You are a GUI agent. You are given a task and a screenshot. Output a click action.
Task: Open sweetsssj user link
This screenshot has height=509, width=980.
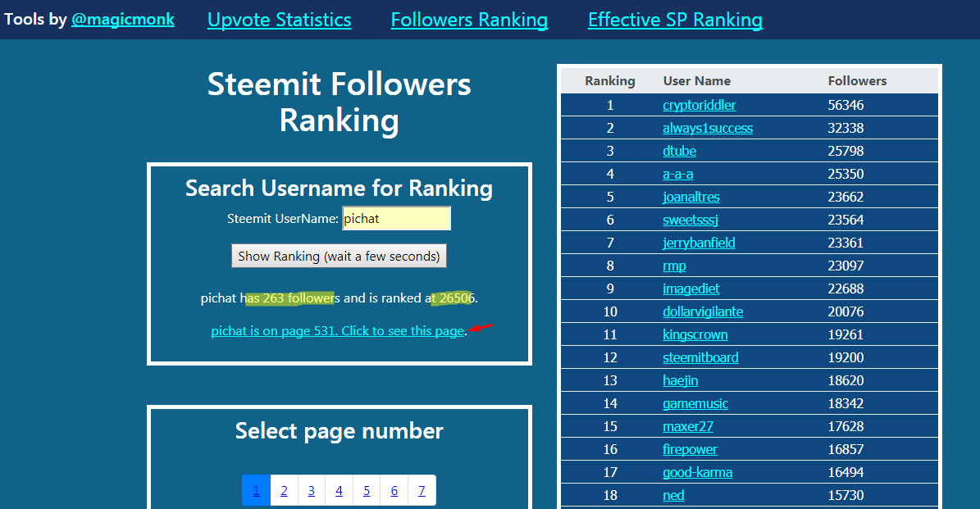click(690, 220)
